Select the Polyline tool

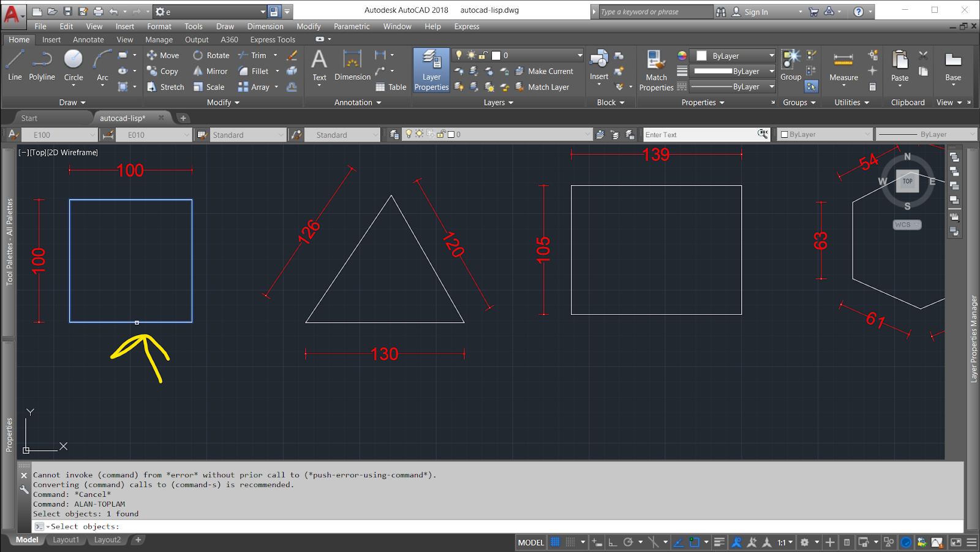pyautogui.click(x=42, y=65)
